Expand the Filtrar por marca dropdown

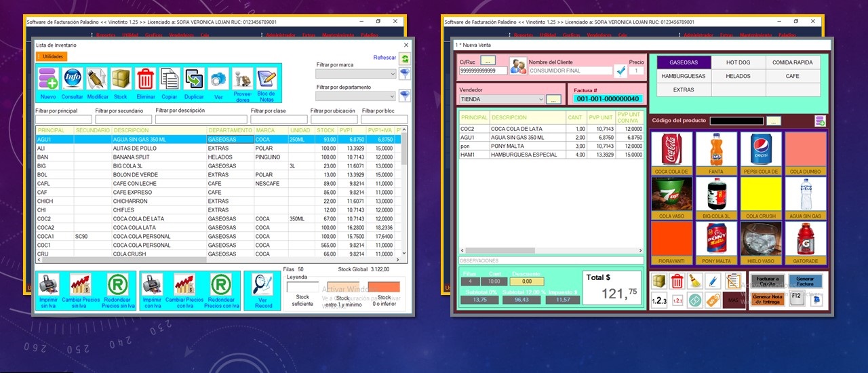pos(392,74)
